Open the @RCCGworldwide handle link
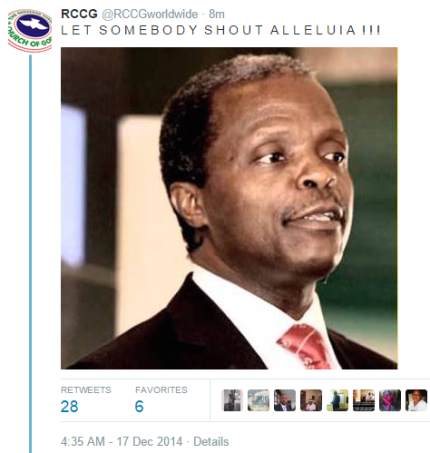This screenshot has width=430, height=453. [149, 14]
